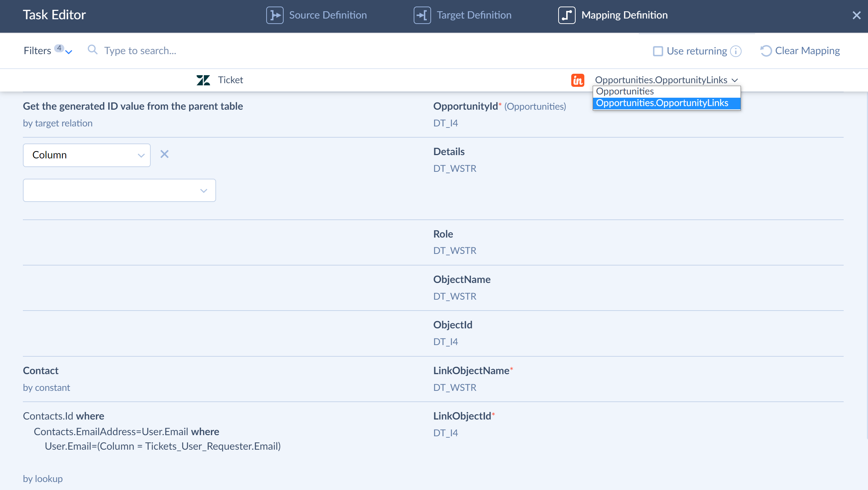The height and width of the screenshot is (490, 868).
Task: Click the empty column value selector field
Action: coord(119,190)
